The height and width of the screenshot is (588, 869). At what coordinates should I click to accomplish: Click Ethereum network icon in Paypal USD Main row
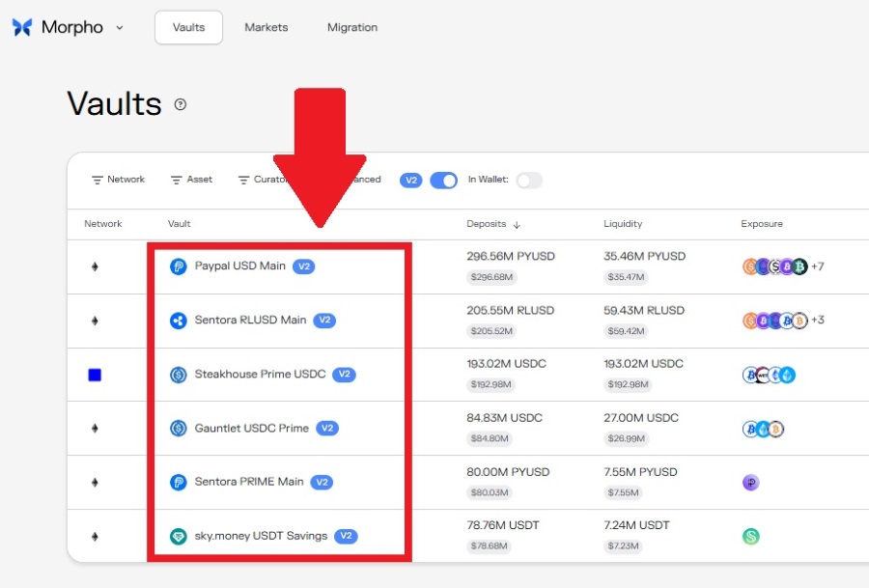95,266
